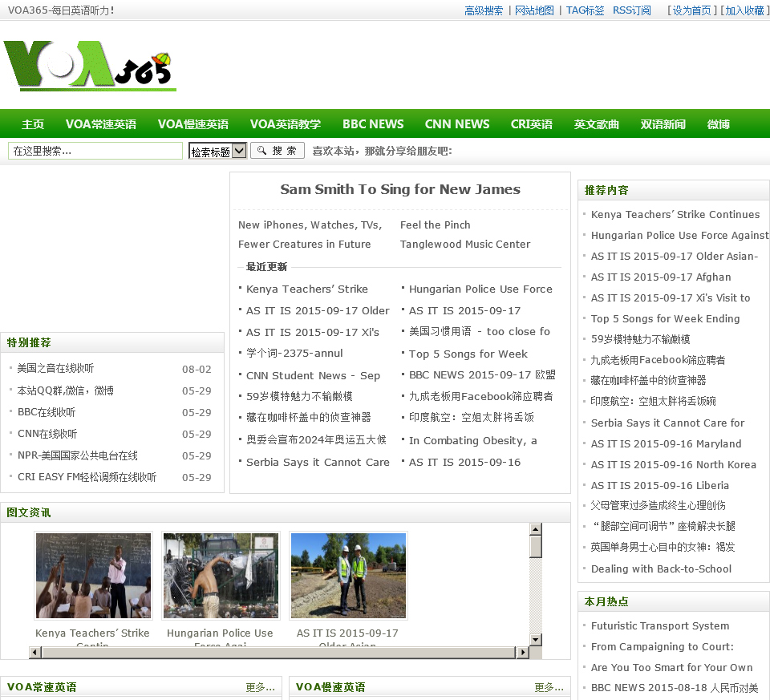The width and height of the screenshot is (770, 700).
Task: Click the 在这里搜索 search input field
Action: click(x=95, y=151)
